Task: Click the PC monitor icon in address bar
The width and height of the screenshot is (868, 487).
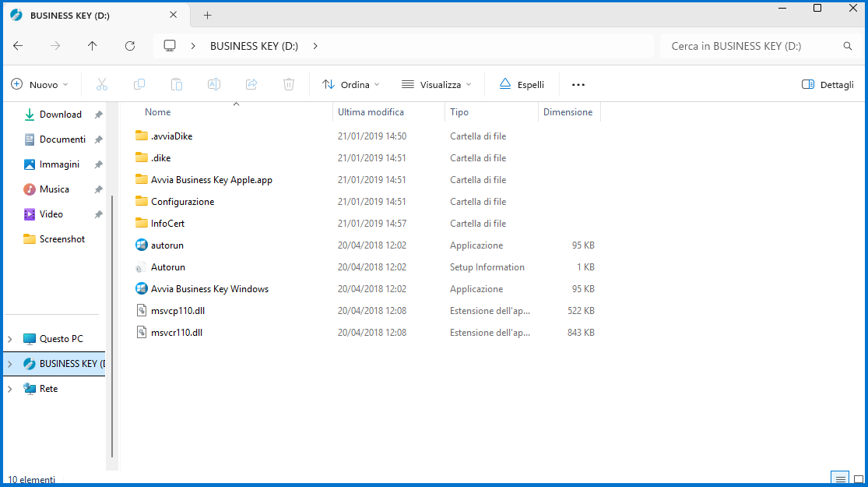Action: pyautogui.click(x=170, y=46)
